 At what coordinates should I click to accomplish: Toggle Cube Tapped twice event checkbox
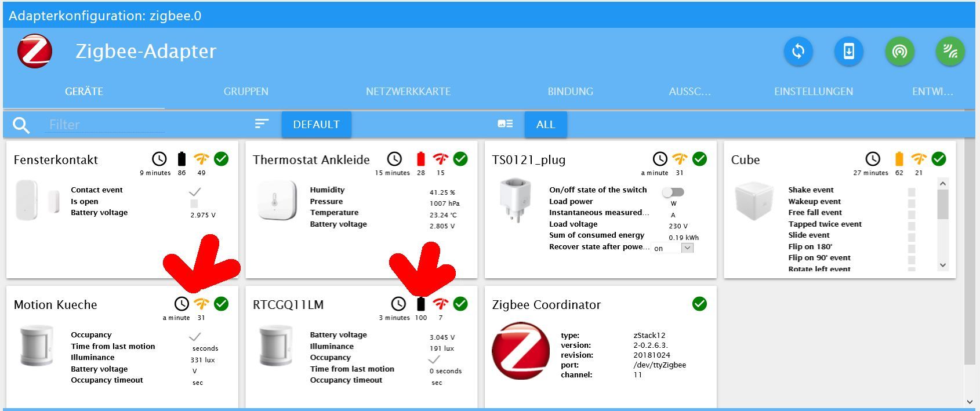pos(912,226)
